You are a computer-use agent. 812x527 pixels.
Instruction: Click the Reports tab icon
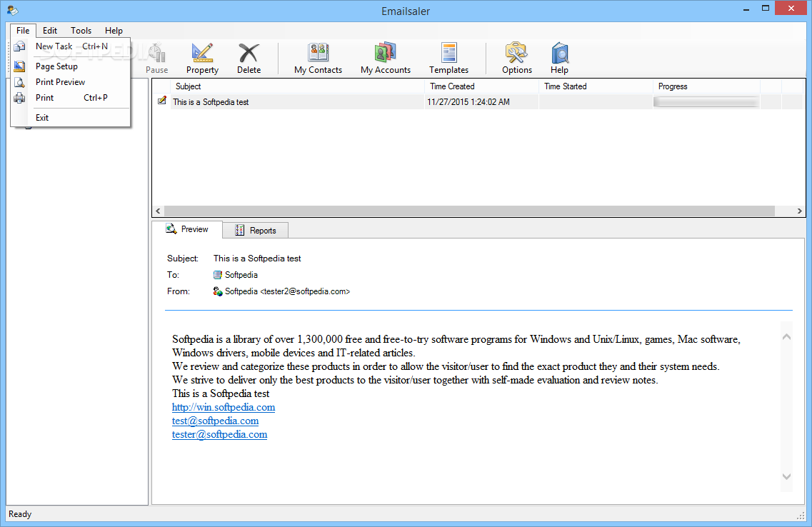tap(239, 231)
